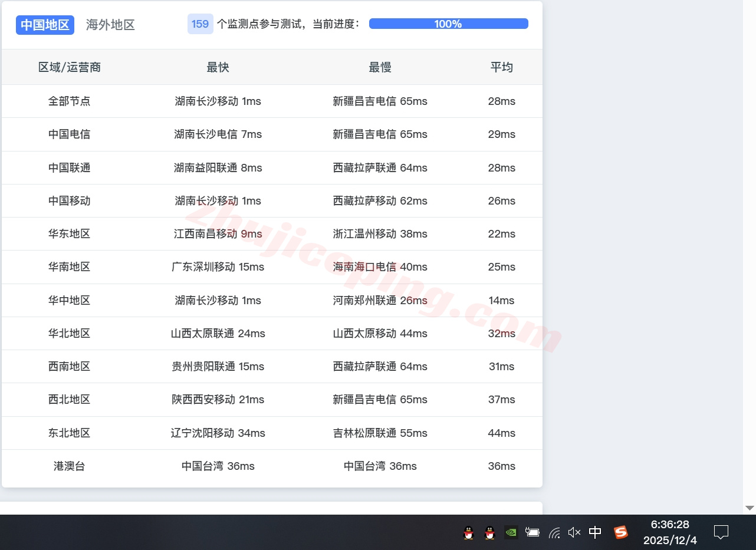Open QQ from the first penguin tray icon
756x550 pixels.
[468, 532]
